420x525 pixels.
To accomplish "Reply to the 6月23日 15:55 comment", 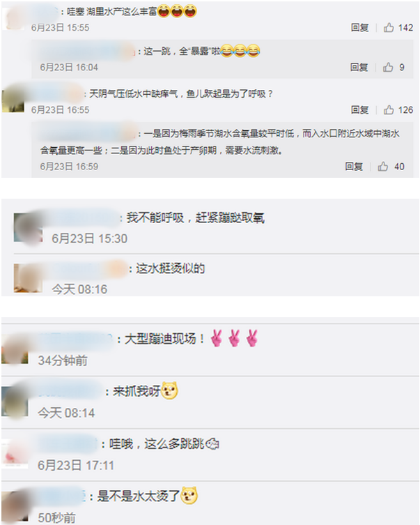I will point(360,27).
